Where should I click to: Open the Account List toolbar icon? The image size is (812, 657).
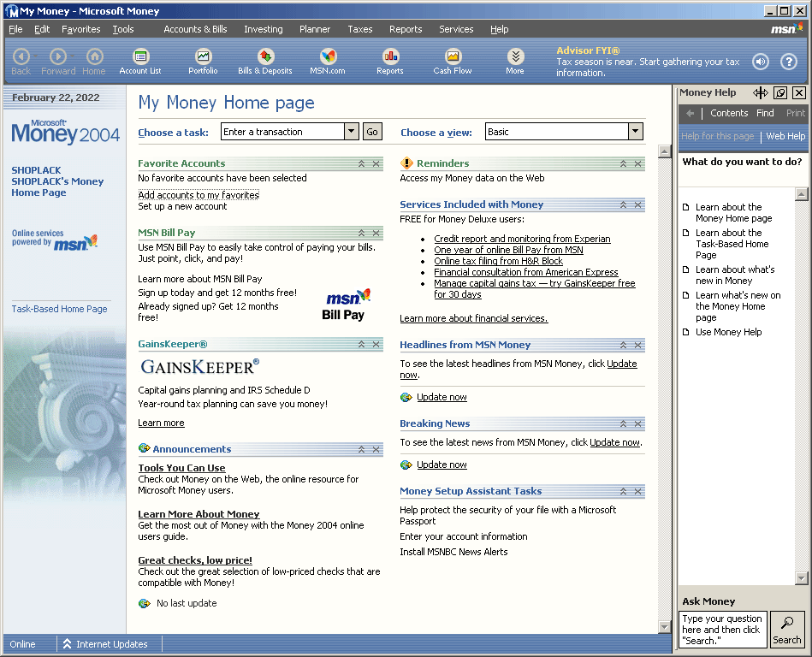(x=140, y=61)
